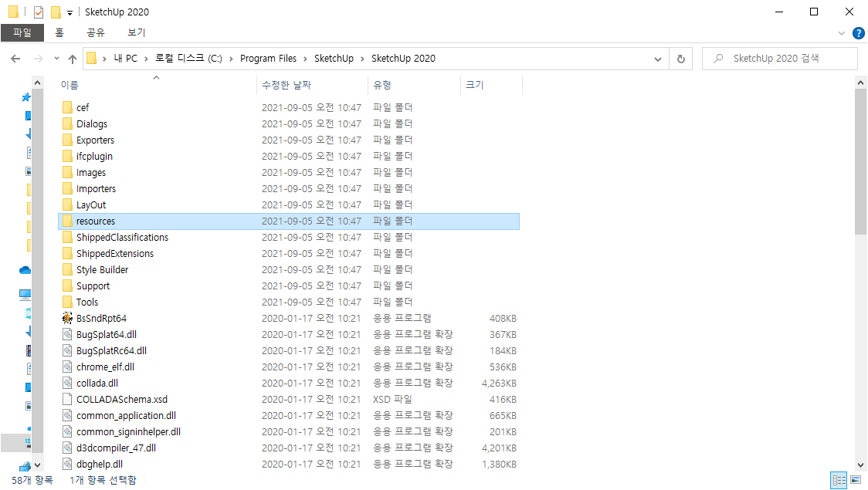Select the ifcplugin folder icon
The width and height of the screenshot is (868, 490).
(67, 156)
